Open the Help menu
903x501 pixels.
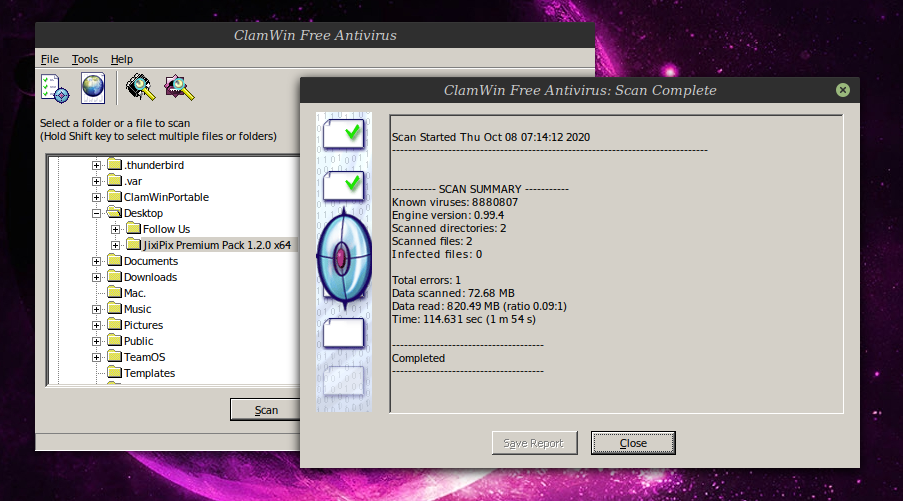122,59
